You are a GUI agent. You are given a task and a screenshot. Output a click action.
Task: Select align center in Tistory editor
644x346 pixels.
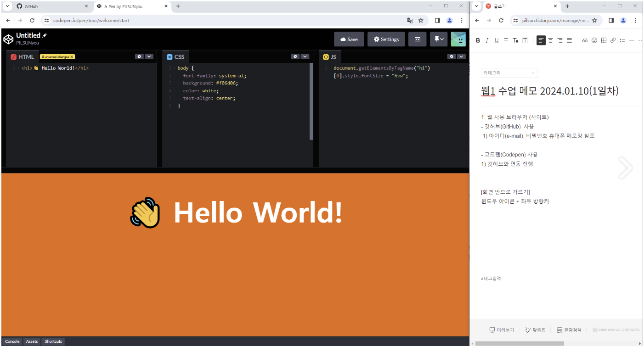click(550, 40)
